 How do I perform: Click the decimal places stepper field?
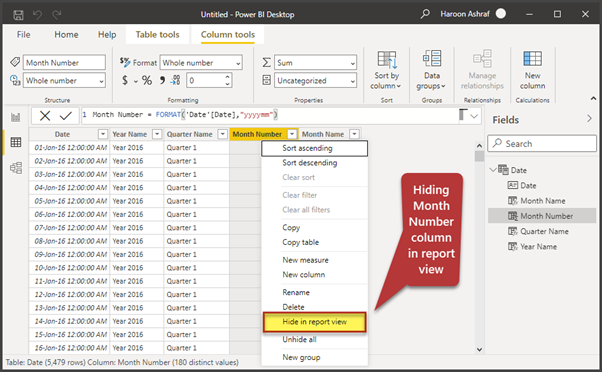(209, 81)
